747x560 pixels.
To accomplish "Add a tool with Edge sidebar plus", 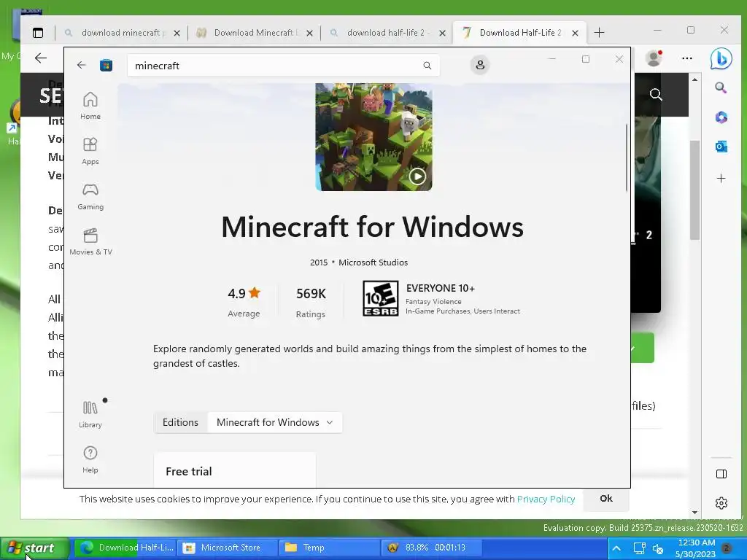I will (x=721, y=178).
